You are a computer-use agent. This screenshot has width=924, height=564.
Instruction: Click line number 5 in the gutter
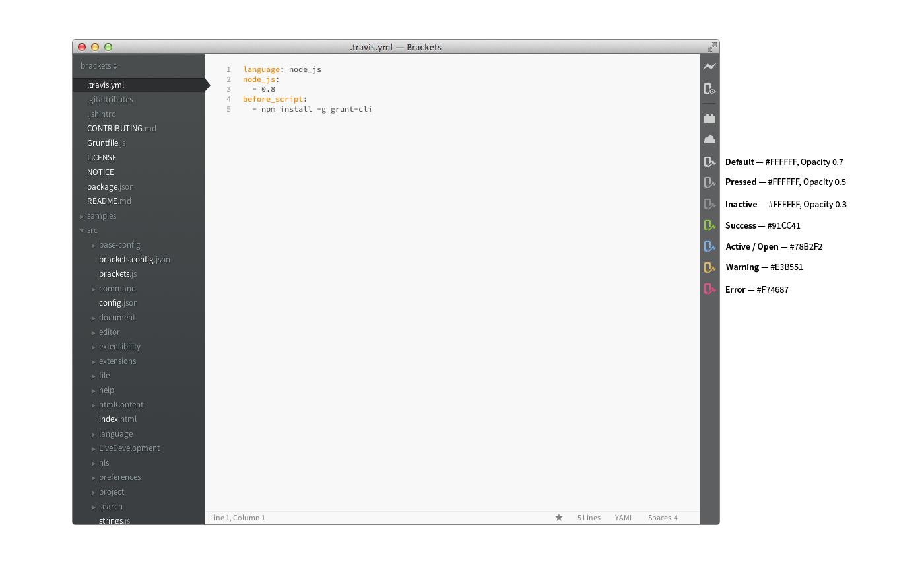228,109
